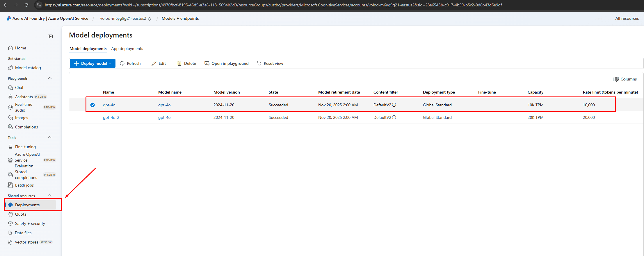Open site information icon in address bar
The height and width of the screenshot is (256, 644).
(x=39, y=5)
